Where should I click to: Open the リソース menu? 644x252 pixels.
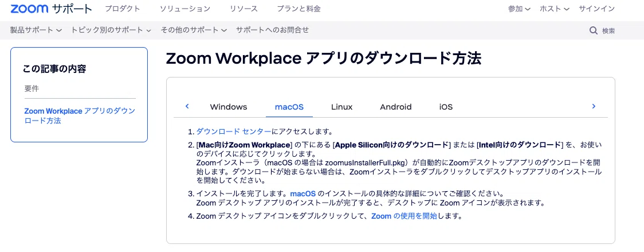pyautogui.click(x=244, y=9)
